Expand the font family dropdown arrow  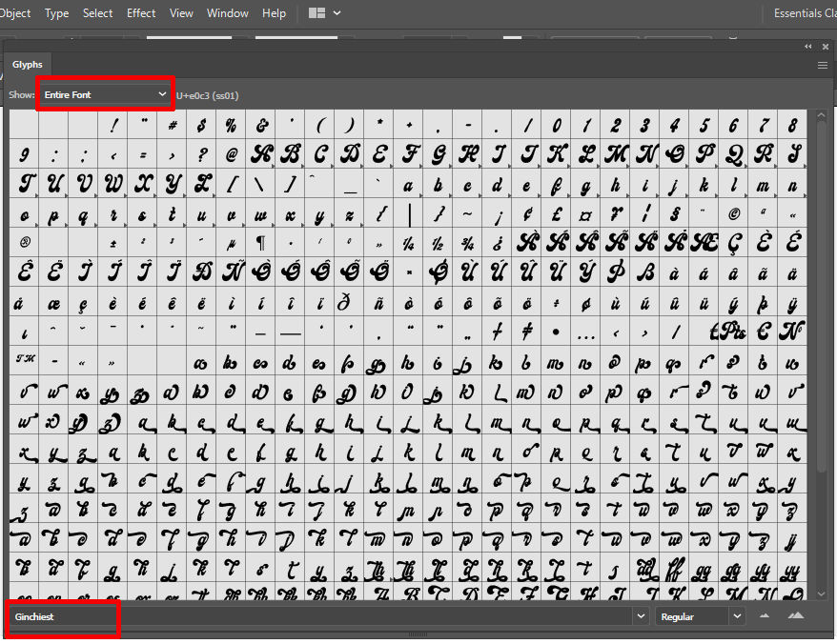(641, 616)
